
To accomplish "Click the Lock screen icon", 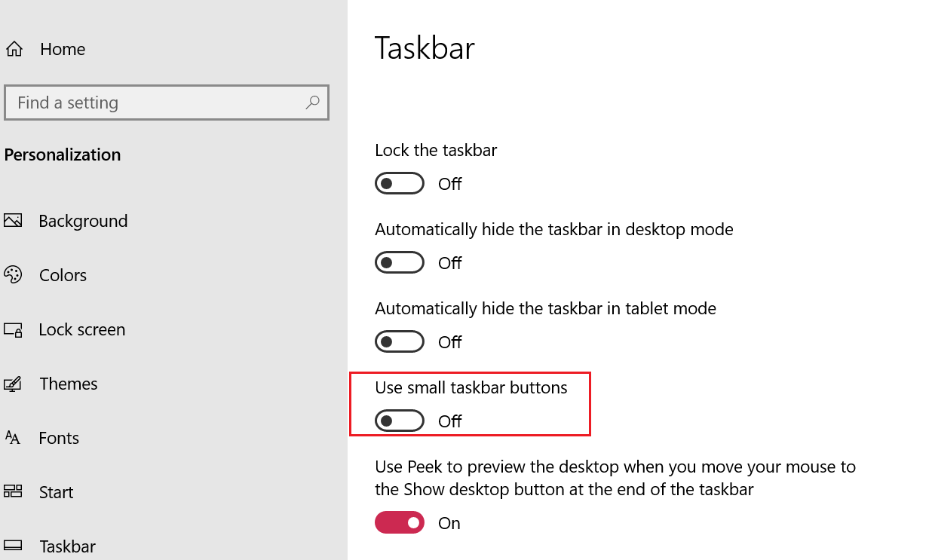I will tap(13, 329).
